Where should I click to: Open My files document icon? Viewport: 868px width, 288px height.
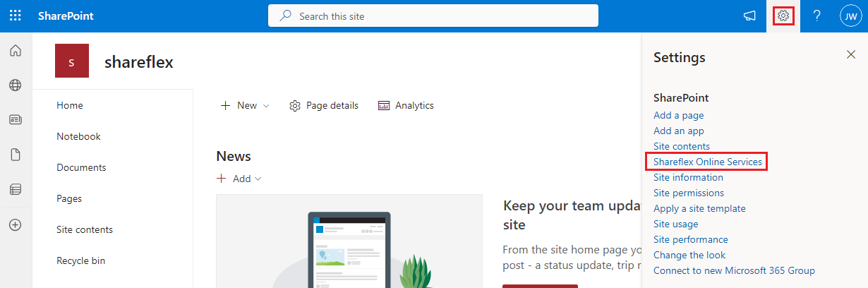[x=16, y=155]
